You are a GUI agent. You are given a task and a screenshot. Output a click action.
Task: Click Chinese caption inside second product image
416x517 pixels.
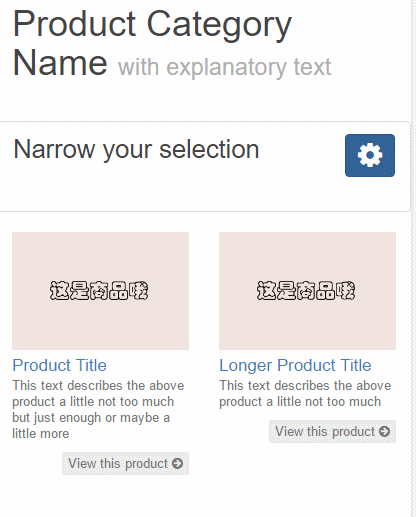(x=306, y=291)
